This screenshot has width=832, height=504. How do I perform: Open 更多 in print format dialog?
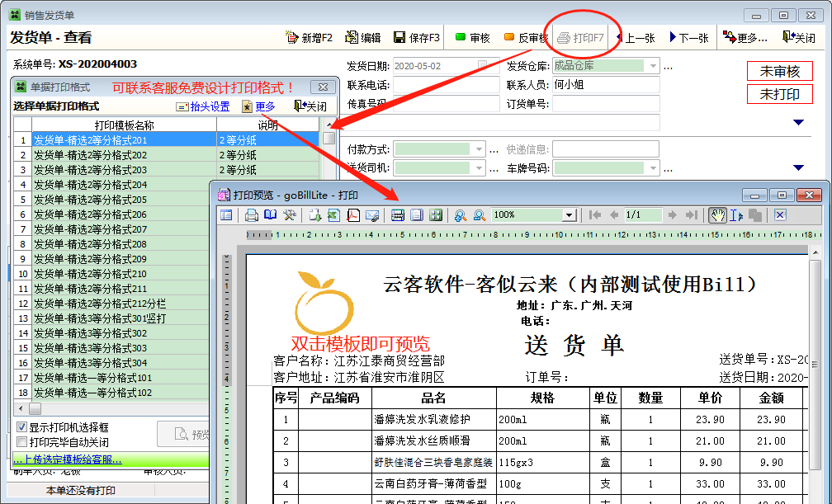(259, 106)
